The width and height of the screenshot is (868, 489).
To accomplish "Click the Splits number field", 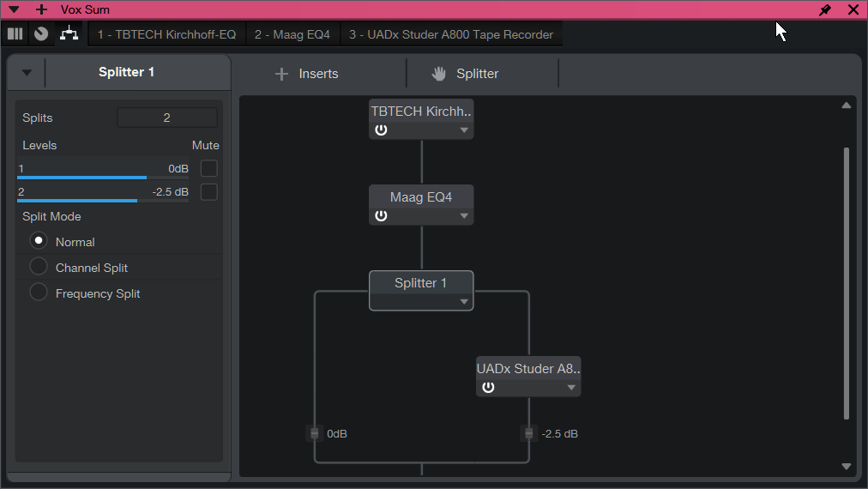I will [166, 118].
